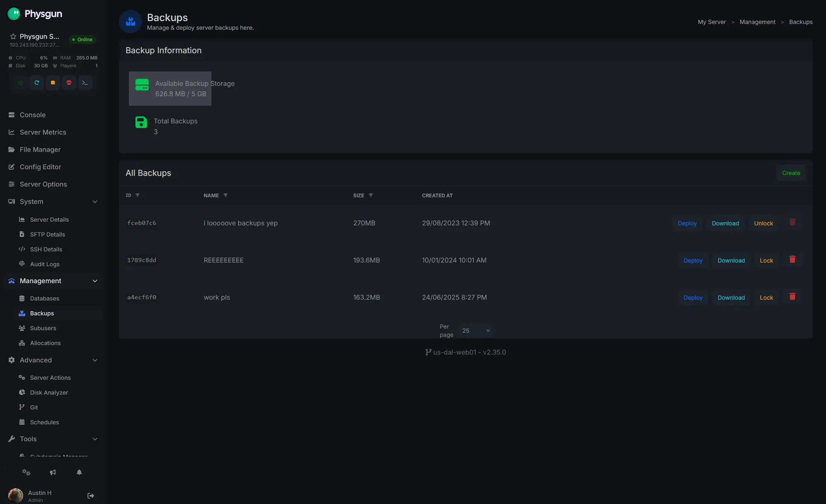Open Databases page
826x504 pixels.
click(58, 298)
